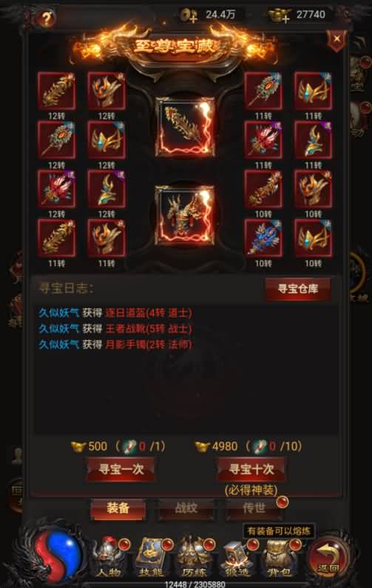Add more gold coins with plus icon

[x=189, y=16]
